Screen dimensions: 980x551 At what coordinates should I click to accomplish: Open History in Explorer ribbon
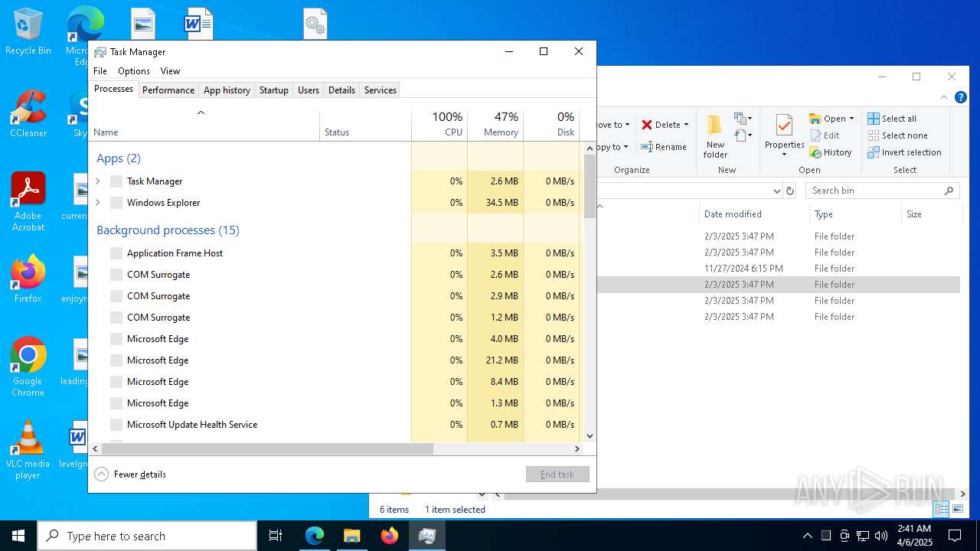click(x=831, y=152)
